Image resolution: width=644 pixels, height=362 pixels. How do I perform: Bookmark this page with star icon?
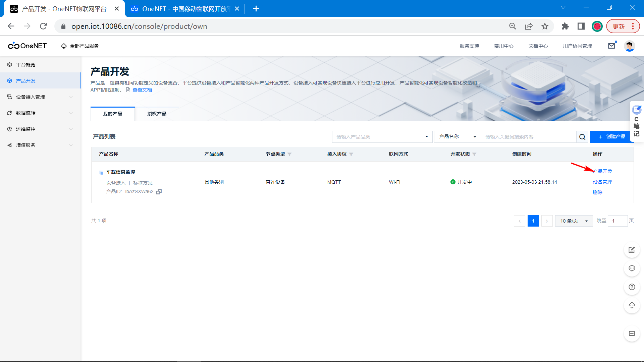[545, 26]
